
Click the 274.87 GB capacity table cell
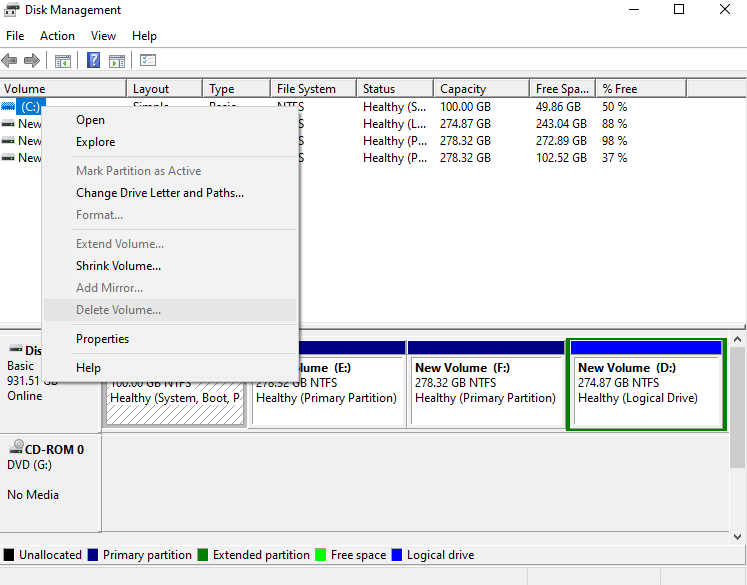coord(465,124)
